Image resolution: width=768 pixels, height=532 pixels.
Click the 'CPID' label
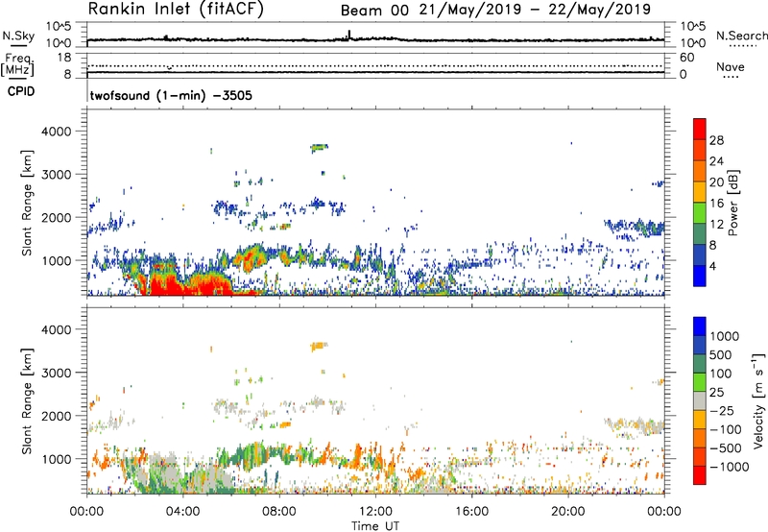(21, 91)
